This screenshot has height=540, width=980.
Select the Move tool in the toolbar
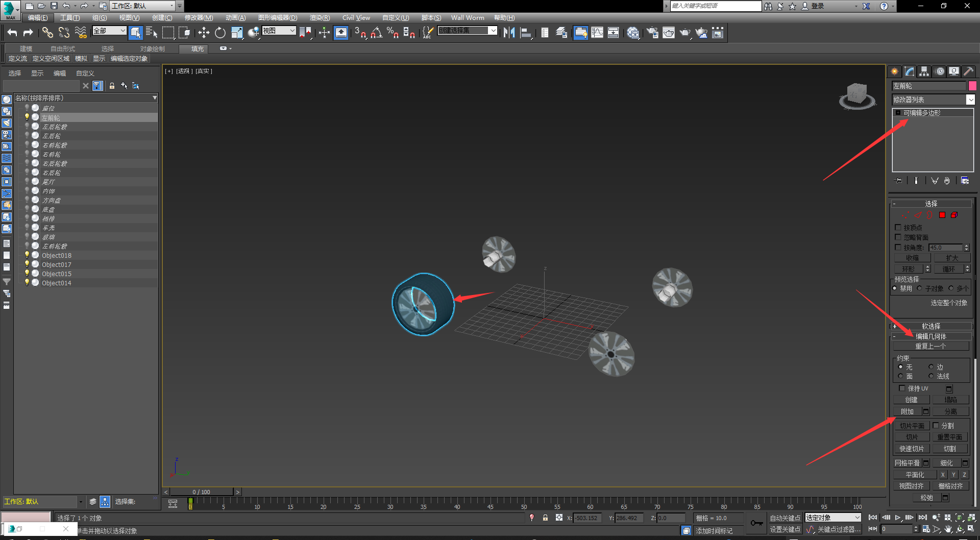click(x=204, y=33)
